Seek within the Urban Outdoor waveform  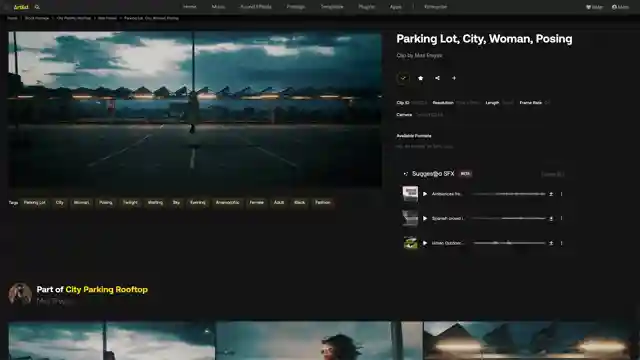(509, 243)
